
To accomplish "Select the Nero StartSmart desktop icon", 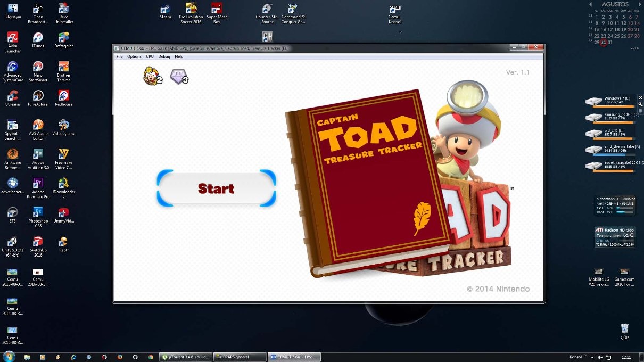I will pyautogui.click(x=38, y=72).
